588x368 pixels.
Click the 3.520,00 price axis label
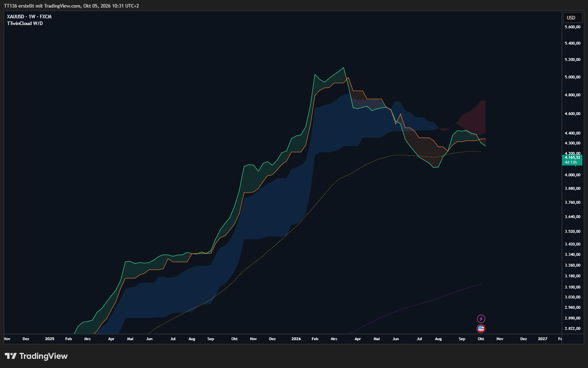572,232
